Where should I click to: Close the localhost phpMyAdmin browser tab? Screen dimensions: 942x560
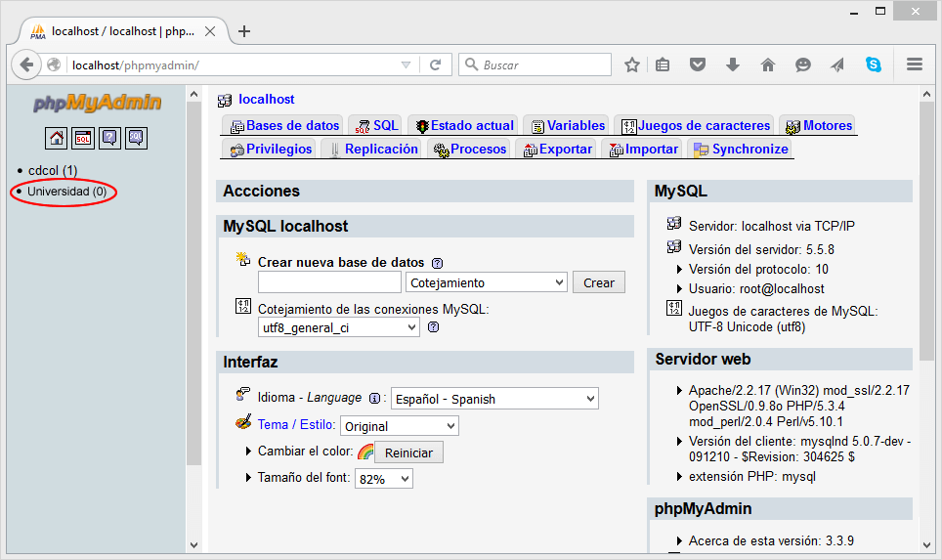coord(210,31)
